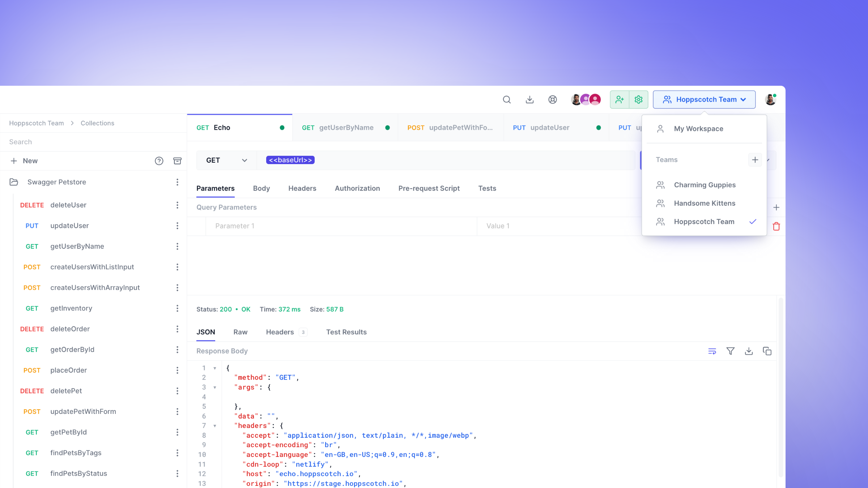
Task: Open the getUserByName request tab
Action: [x=346, y=127]
